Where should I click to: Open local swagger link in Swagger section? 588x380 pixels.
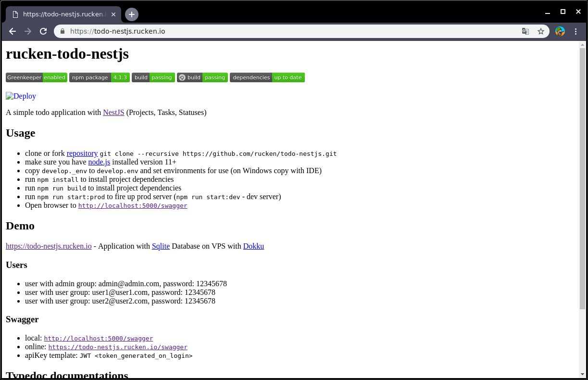[x=99, y=338]
